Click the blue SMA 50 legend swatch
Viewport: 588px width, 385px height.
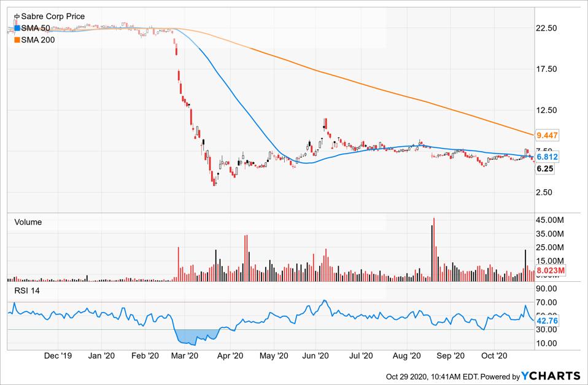17,28
